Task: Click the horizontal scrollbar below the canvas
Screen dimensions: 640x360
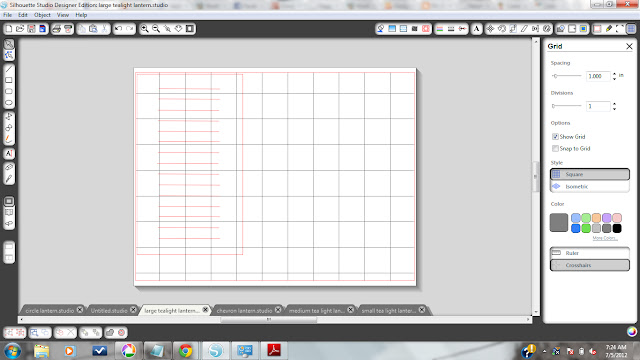Action: tap(269, 320)
